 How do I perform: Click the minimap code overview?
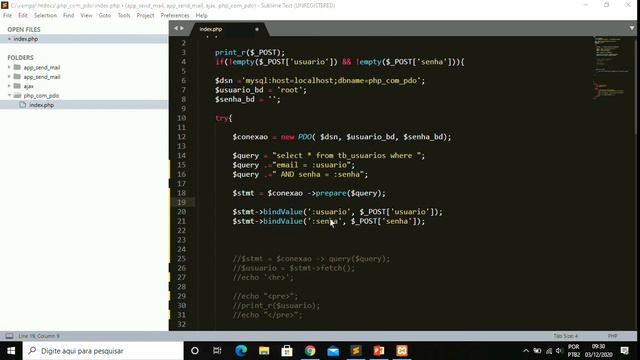tap(611, 67)
